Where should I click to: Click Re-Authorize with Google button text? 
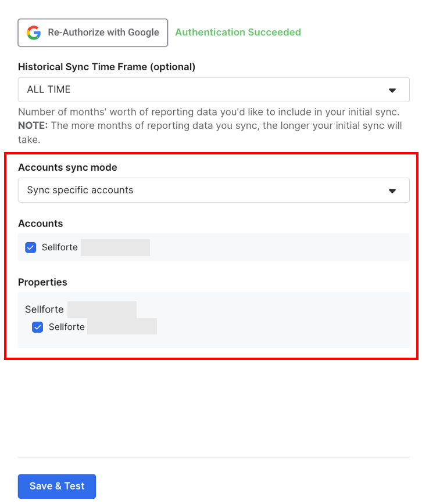pyautogui.click(x=103, y=33)
